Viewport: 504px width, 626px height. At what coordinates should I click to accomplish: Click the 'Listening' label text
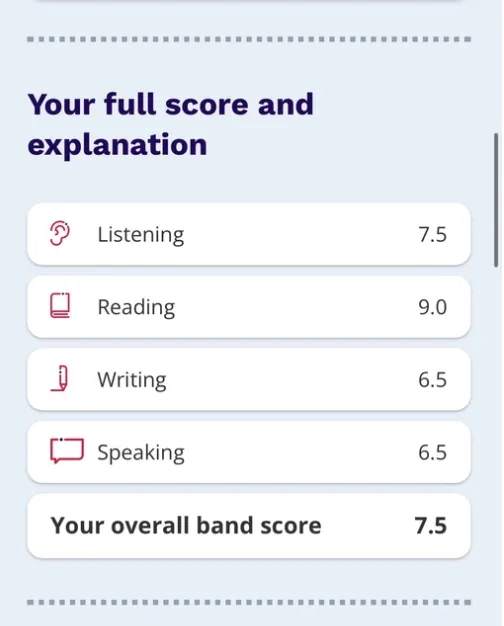(x=141, y=234)
